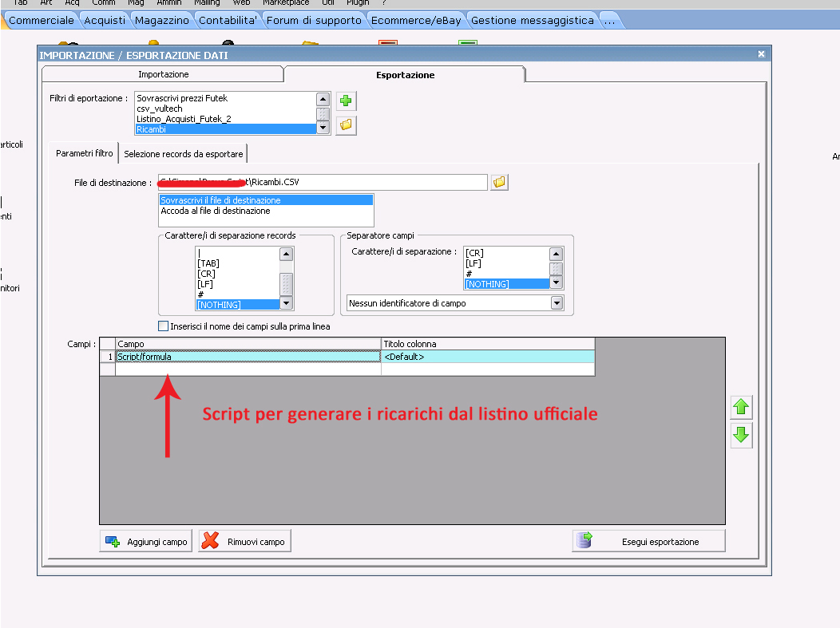Image resolution: width=840 pixels, height=628 pixels.
Task: Open the Contabilita' main tab
Action: pos(228,20)
